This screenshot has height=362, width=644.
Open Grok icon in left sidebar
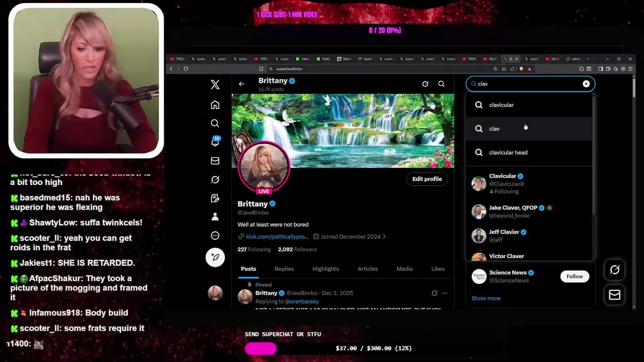(215, 179)
